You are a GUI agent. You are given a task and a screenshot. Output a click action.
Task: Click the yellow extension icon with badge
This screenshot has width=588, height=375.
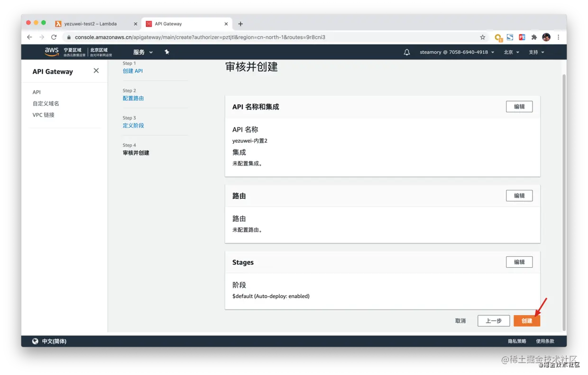click(498, 37)
